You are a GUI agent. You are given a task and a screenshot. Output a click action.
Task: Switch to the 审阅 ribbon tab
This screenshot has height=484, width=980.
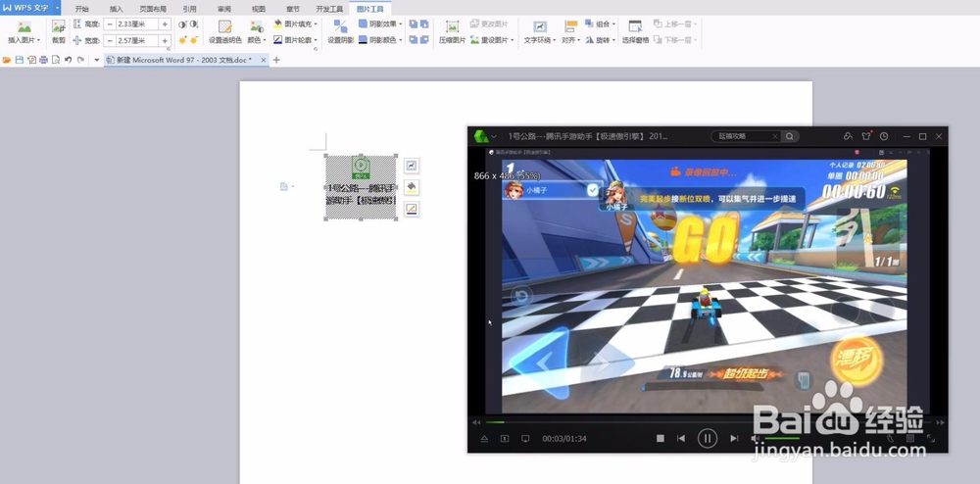pos(223,9)
